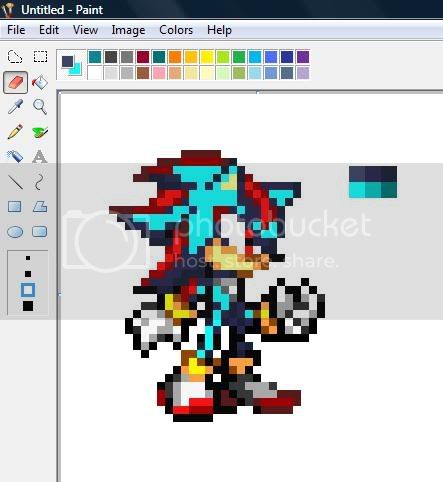Pick the brown palette swatch
Image resolution: width=443 pixels, height=482 pixels.
tap(143, 73)
